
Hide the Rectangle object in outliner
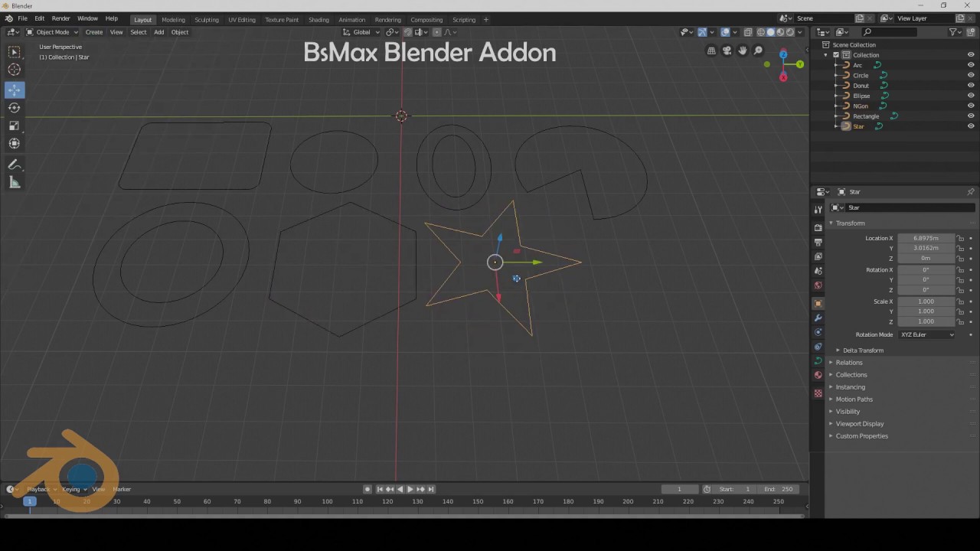(971, 116)
